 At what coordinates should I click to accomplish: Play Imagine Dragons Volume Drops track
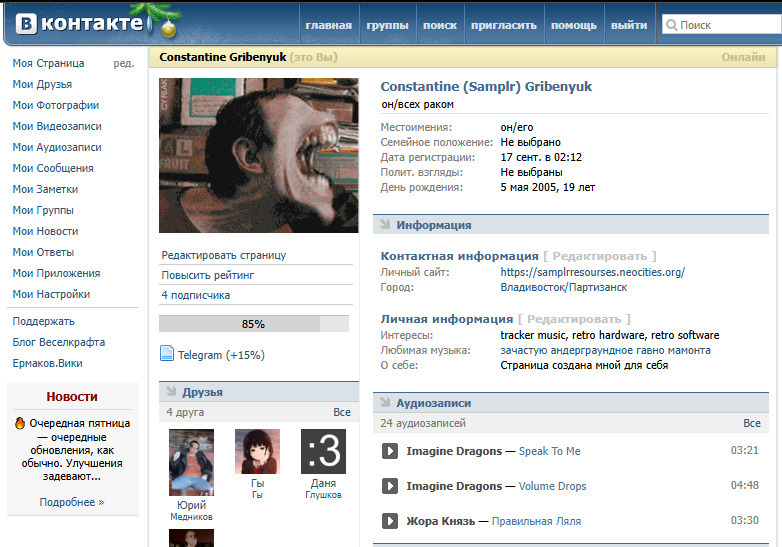click(x=390, y=486)
